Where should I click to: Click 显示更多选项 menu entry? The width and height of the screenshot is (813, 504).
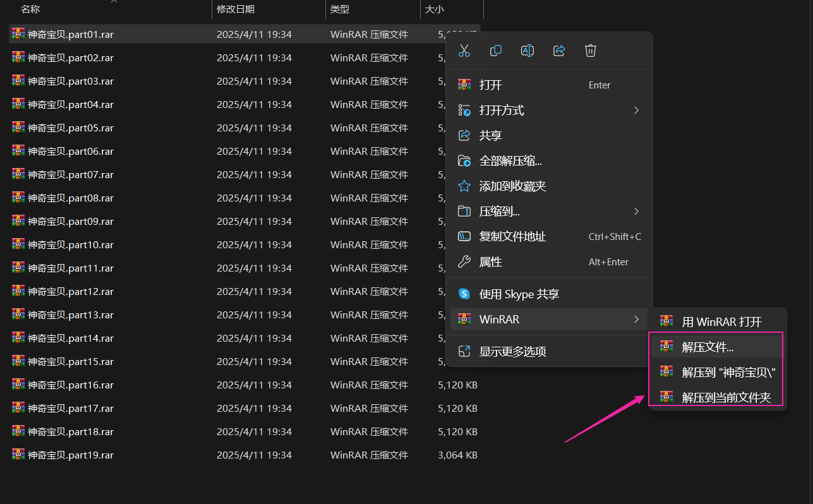point(512,352)
